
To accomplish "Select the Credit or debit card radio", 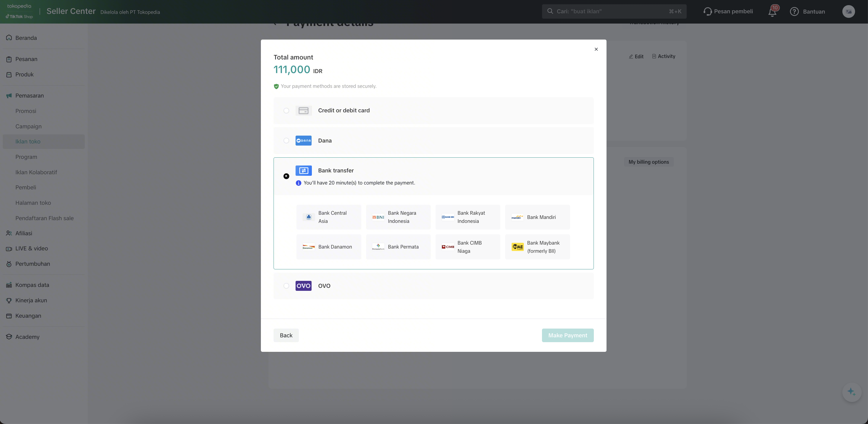I will 286,111.
